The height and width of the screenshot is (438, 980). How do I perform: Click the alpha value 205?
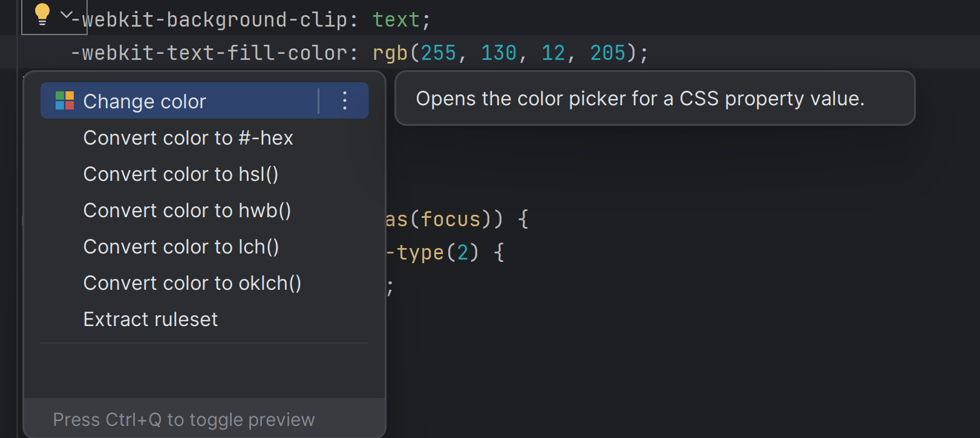tap(607, 53)
